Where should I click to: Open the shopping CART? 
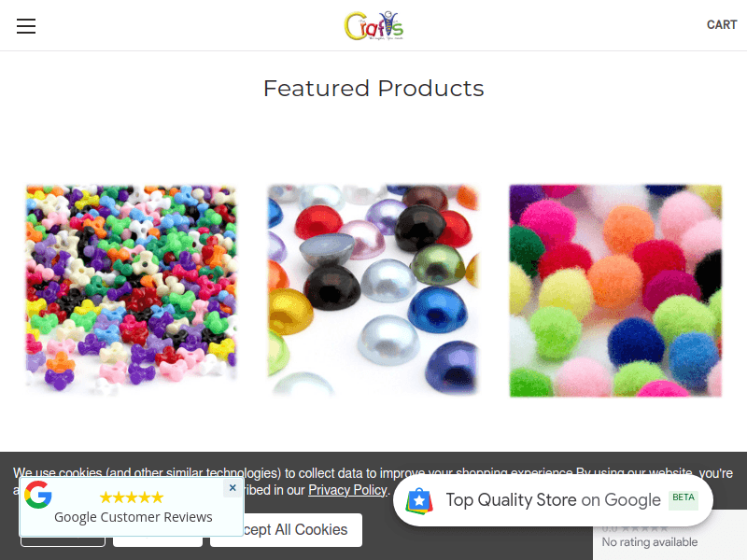(722, 25)
